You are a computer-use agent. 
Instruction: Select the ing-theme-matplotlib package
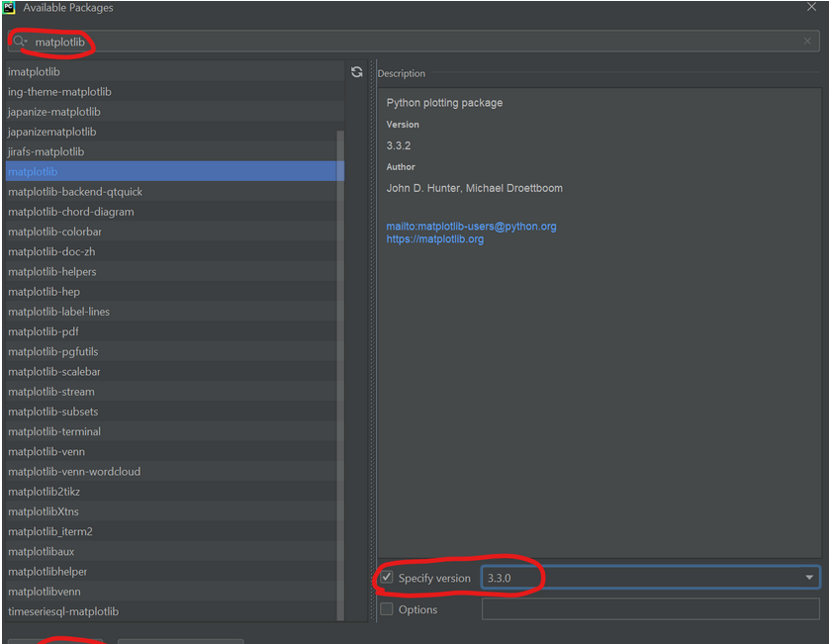pos(174,91)
